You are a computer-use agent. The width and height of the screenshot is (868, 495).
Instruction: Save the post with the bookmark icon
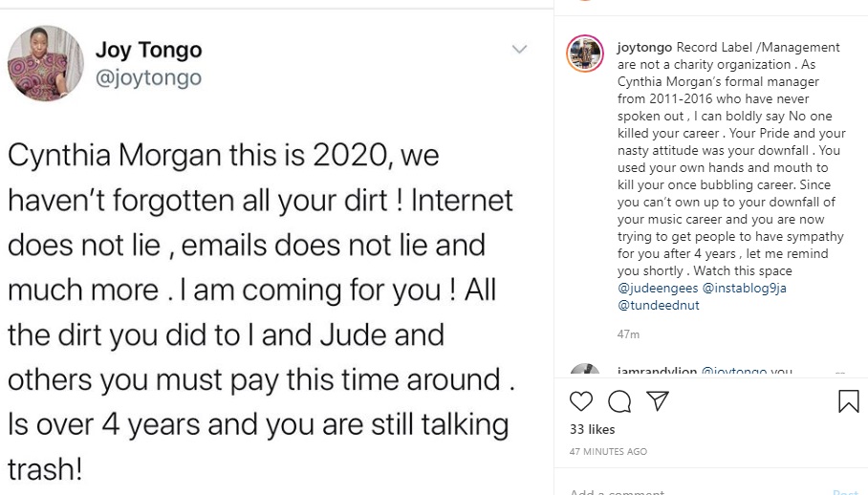coord(848,401)
